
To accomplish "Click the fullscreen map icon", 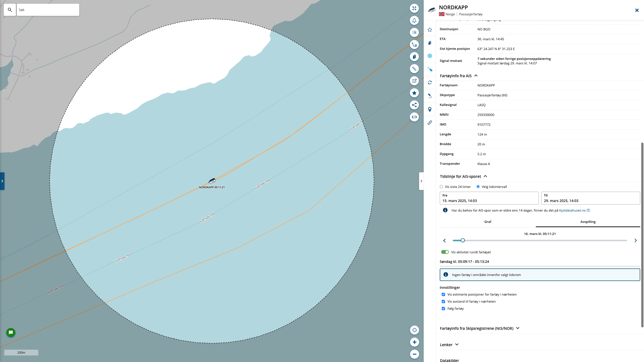I will point(414,8).
